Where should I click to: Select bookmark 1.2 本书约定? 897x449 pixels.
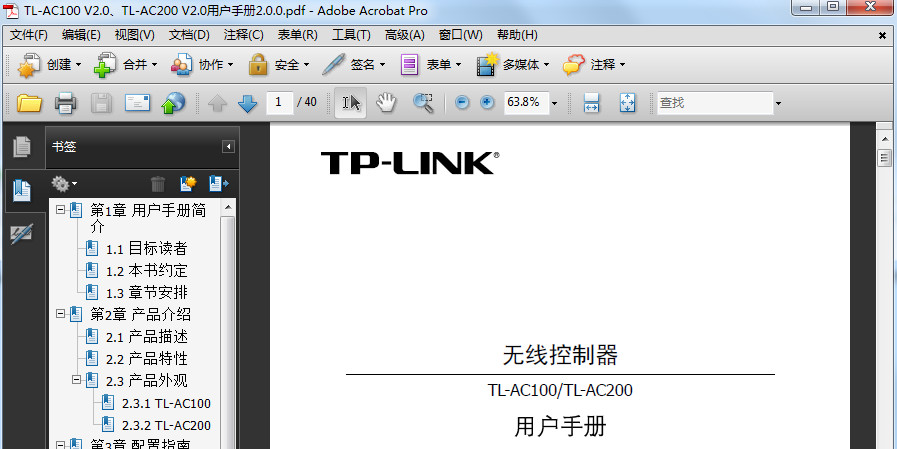click(x=146, y=271)
